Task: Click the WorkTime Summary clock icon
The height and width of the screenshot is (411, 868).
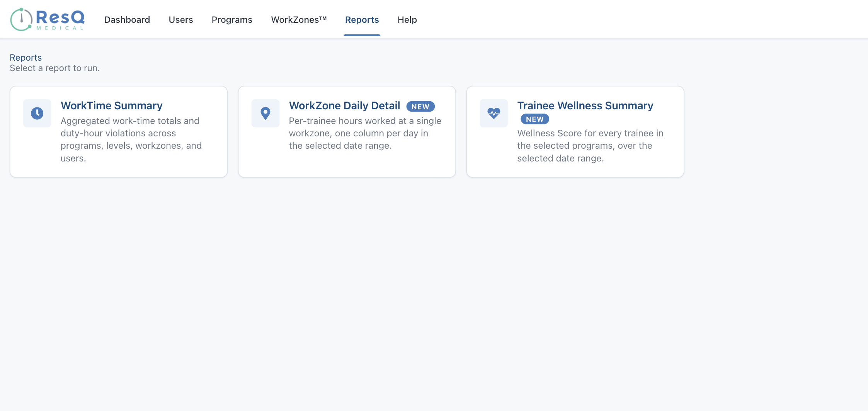Action: pos(37,113)
